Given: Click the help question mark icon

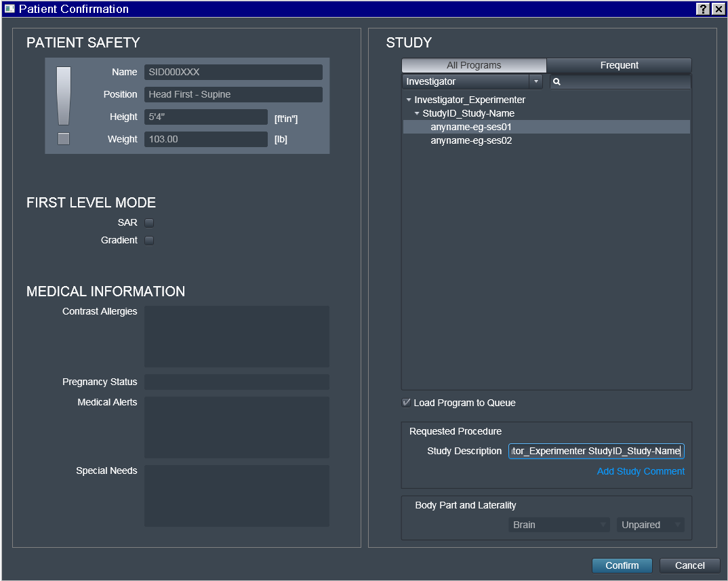Looking at the screenshot, I should tap(704, 9).
